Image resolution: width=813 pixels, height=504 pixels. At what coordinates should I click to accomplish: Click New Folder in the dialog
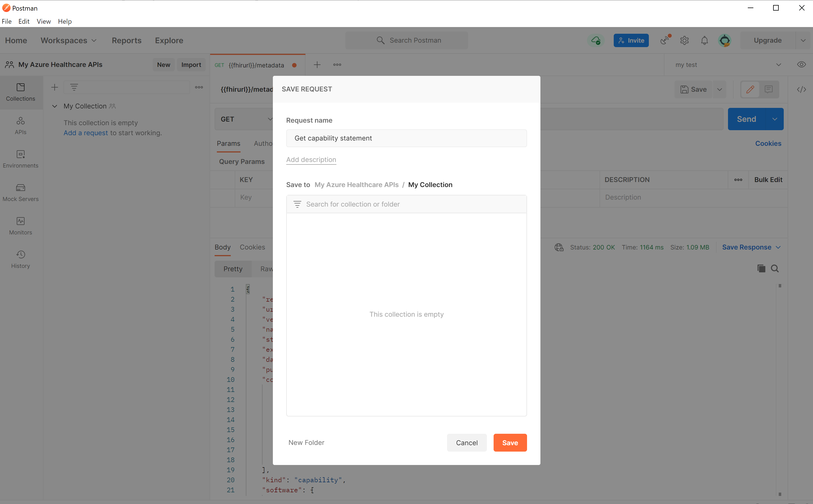[x=307, y=442]
